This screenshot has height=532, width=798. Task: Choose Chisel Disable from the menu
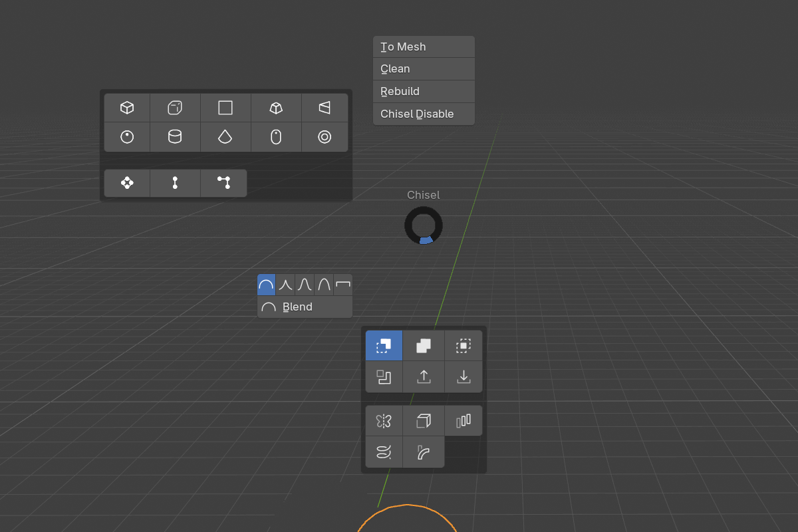tap(424, 114)
